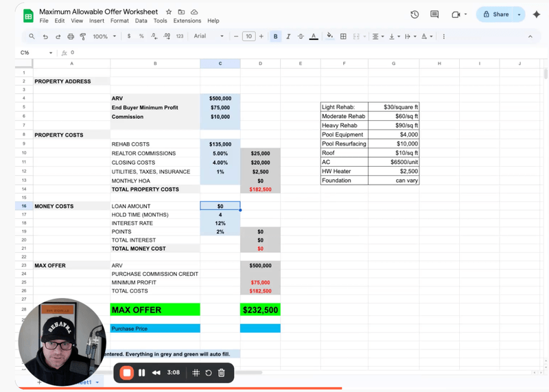Viewport: 549px width, 392px height.
Task: Delete the recording with trash icon
Action: coord(222,373)
